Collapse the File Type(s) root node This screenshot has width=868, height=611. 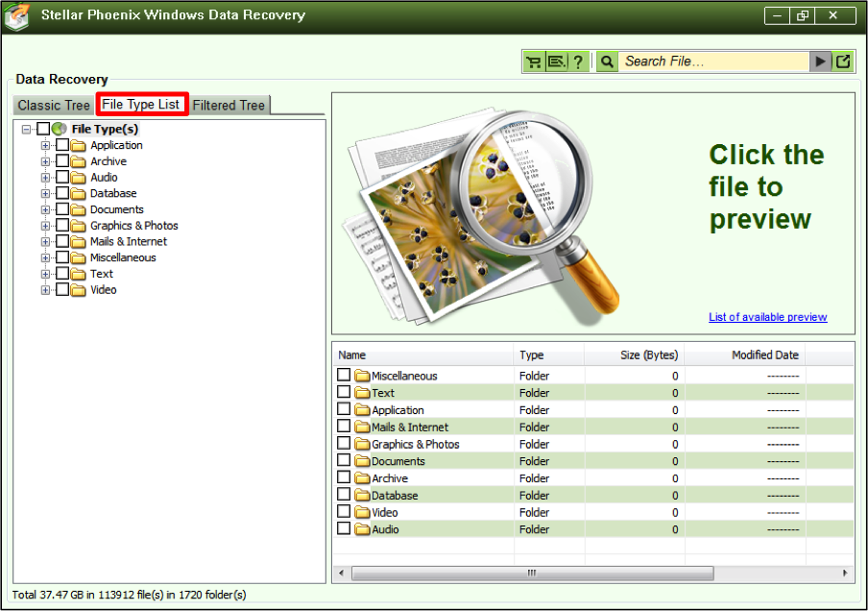[26, 130]
